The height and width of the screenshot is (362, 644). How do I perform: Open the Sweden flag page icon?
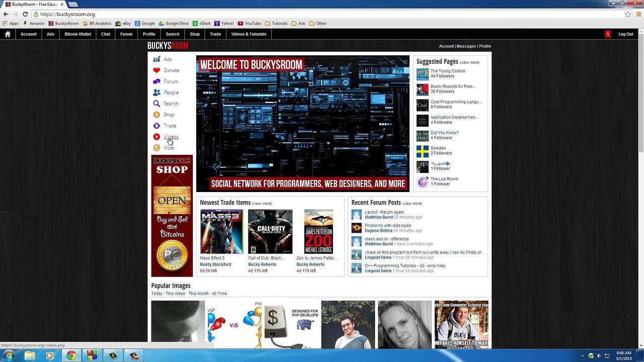(422, 151)
